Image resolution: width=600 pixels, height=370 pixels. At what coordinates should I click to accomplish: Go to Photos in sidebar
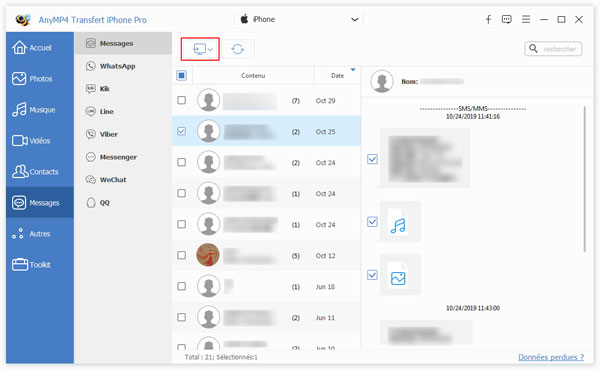pyautogui.click(x=39, y=79)
